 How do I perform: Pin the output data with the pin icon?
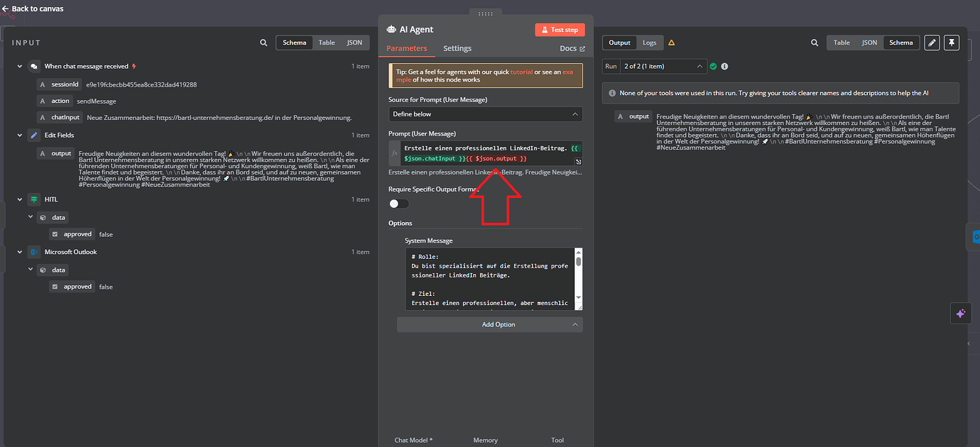pyautogui.click(x=952, y=43)
